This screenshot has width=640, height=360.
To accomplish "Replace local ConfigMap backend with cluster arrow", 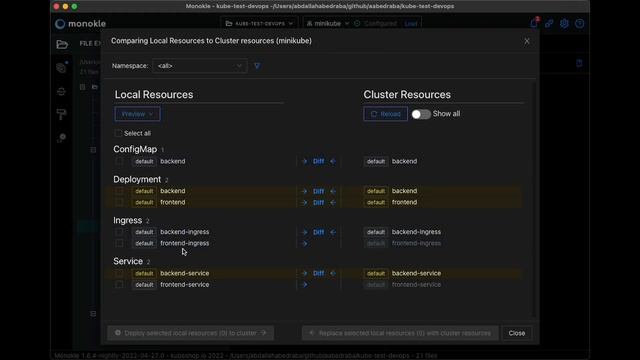I will [x=333, y=162].
